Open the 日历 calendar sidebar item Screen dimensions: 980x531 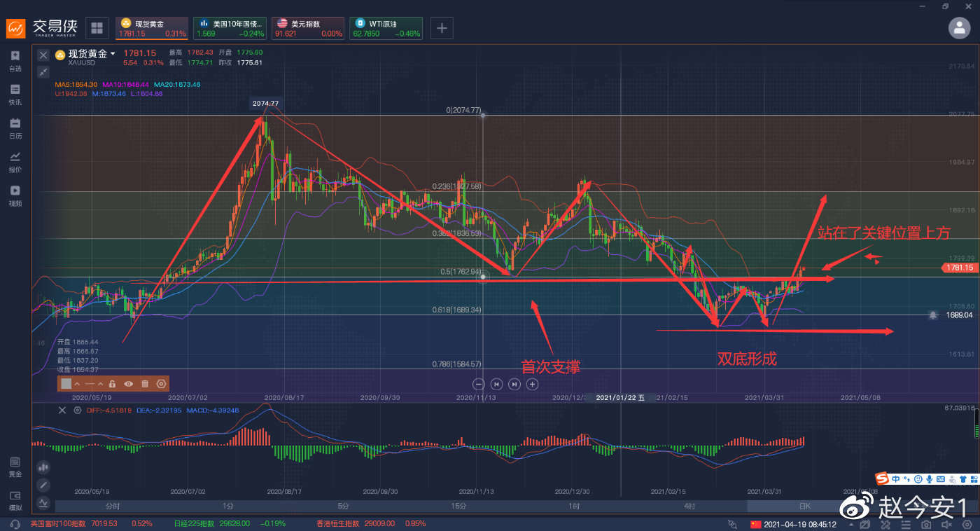[x=15, y=128]
